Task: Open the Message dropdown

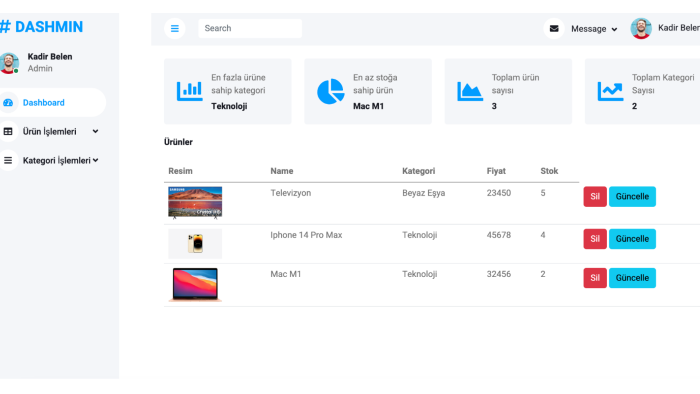Action: [594, 29]
